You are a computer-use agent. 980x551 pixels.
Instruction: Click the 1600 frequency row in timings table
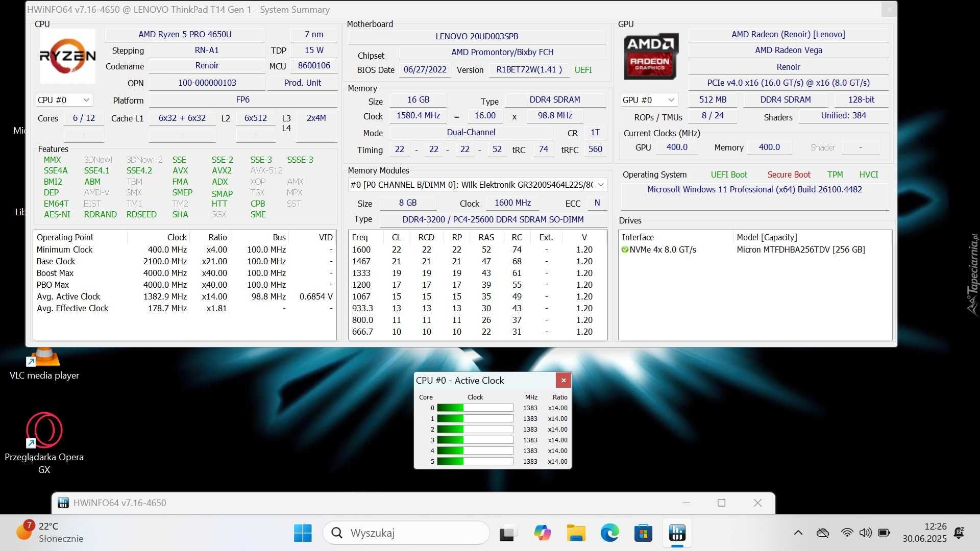click(477, 249)
